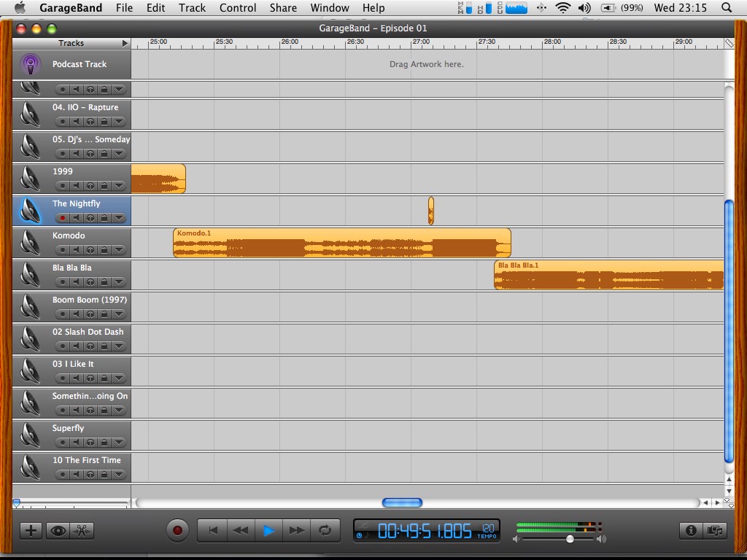Click the triangle in the Tracks header
This screenshot has height=560, width=747.
point(125,43)
